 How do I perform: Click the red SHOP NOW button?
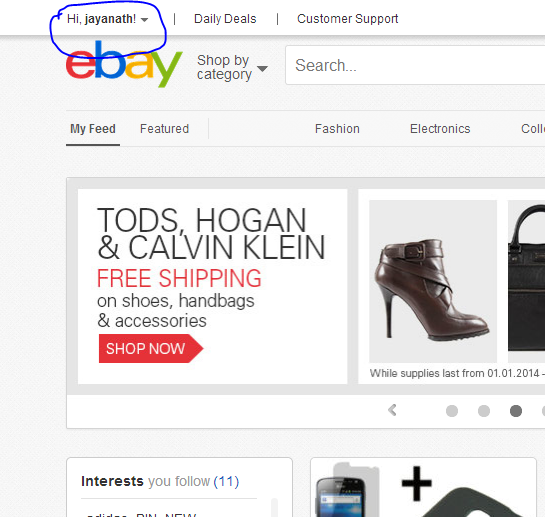tap(151, 348)
